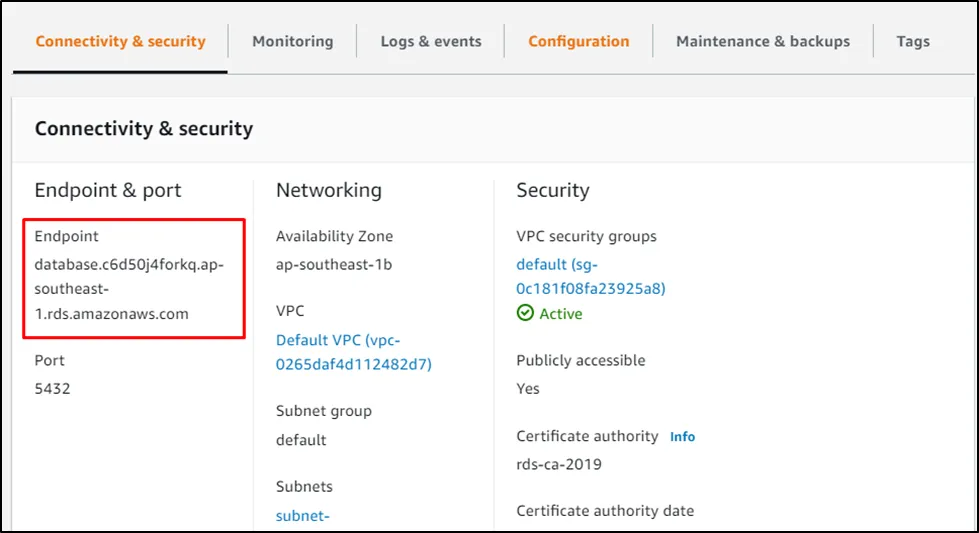Open the subnet link under Subnets

click(x=304, y=516)
